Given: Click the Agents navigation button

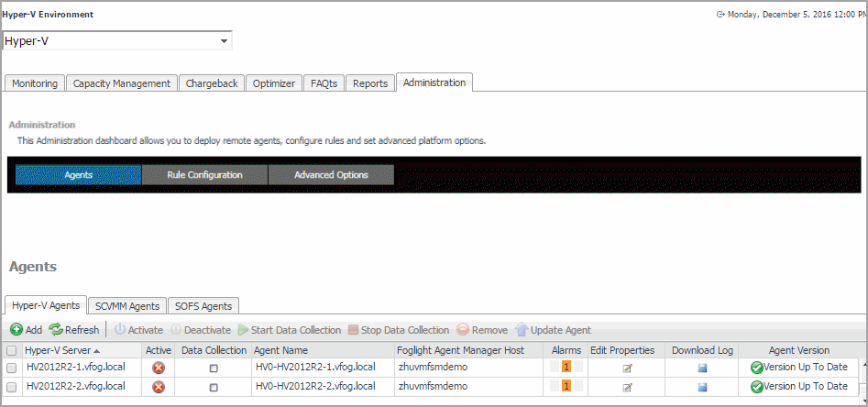Looking at the screenshot, I should pyautogui.click(x=79, y=174).
